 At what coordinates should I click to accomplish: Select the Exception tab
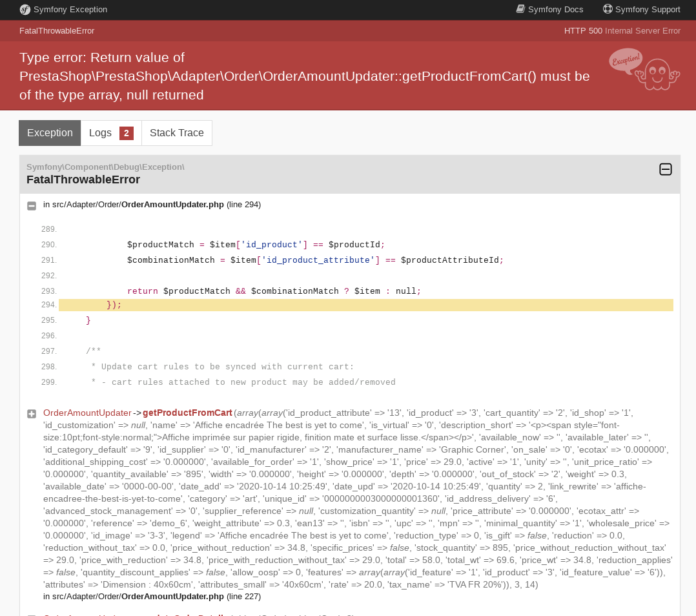click(50, 133)
